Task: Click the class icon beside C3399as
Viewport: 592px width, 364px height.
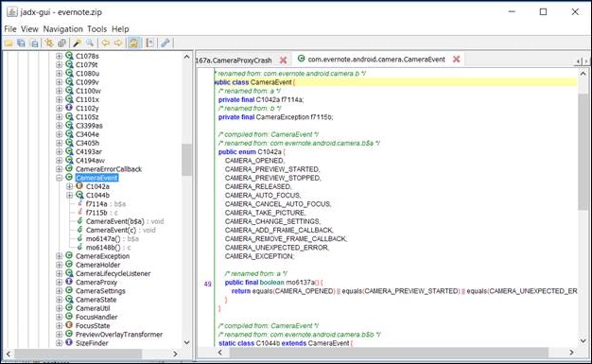Action: (69, 125)
